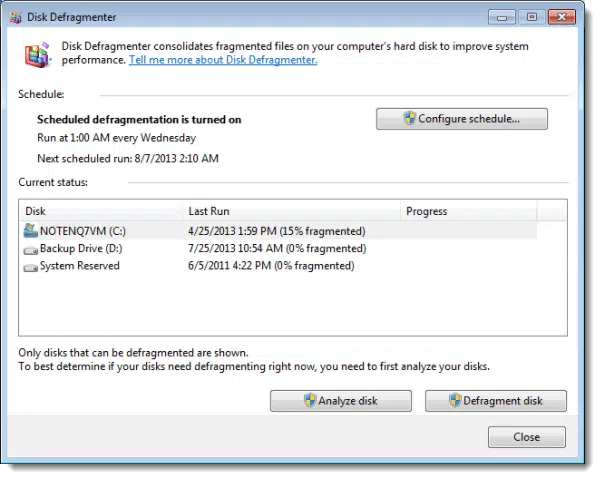Click shield icon on Analyze disk button
This screenshot has height=479, width=600.
click(310, 401)
